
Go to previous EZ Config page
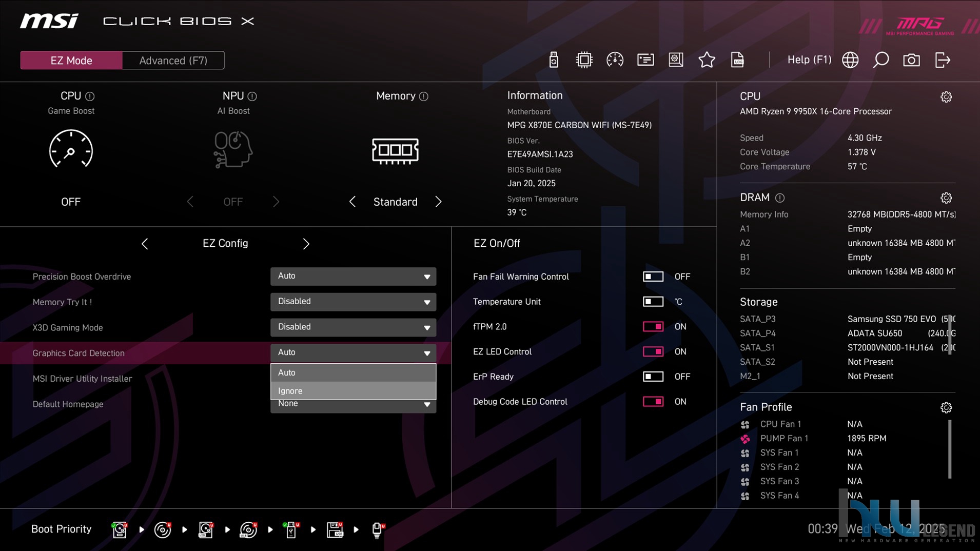tap(145, 244)
